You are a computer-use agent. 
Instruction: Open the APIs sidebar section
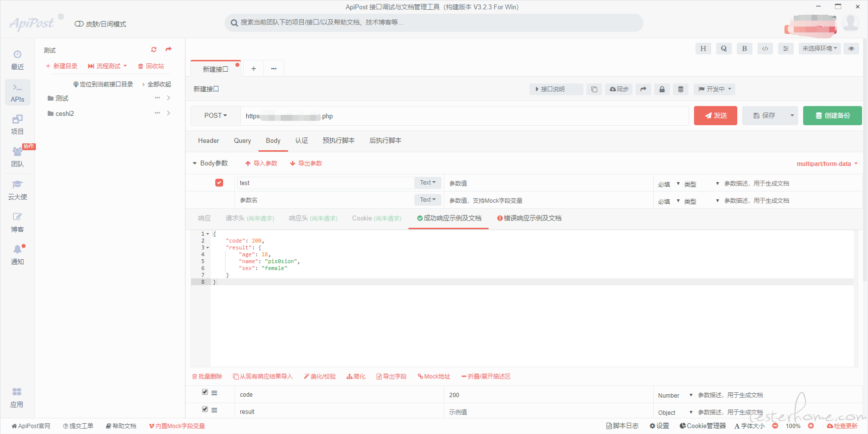coord(17,92)
